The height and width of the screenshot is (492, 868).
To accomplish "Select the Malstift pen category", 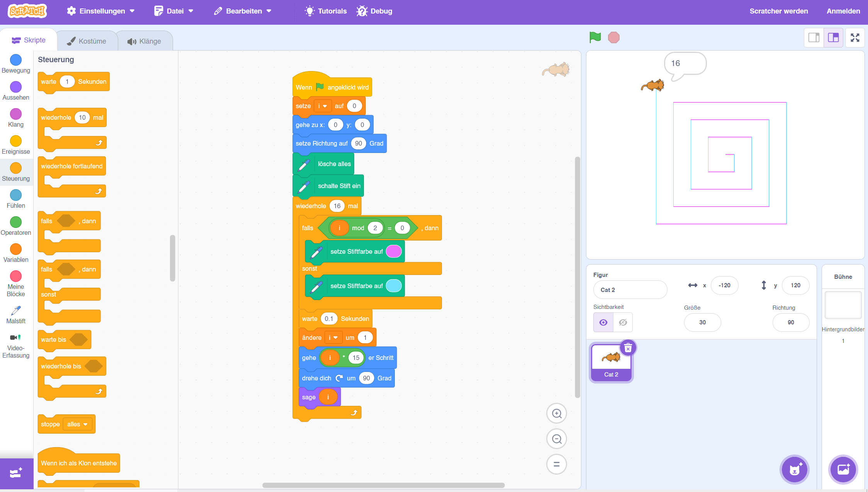I will pyautogui.click(x=16, y=315).
